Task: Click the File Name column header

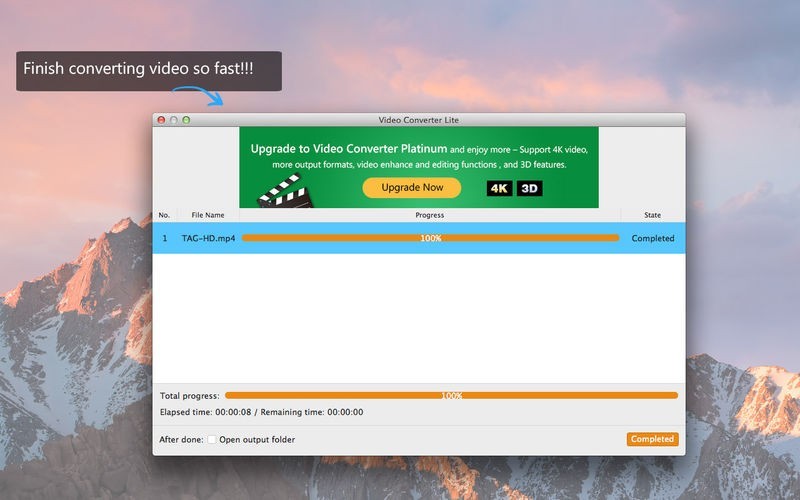Action: click(208, 215)
